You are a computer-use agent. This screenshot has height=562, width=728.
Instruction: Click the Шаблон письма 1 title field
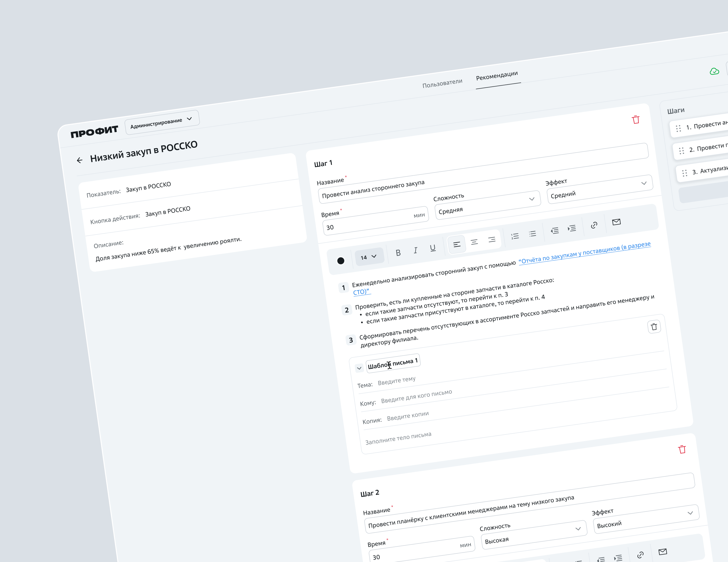pos(393,363)
